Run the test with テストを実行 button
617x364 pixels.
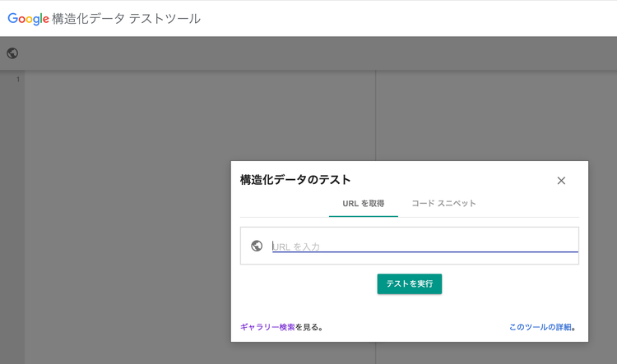click(x=409, y=283)
